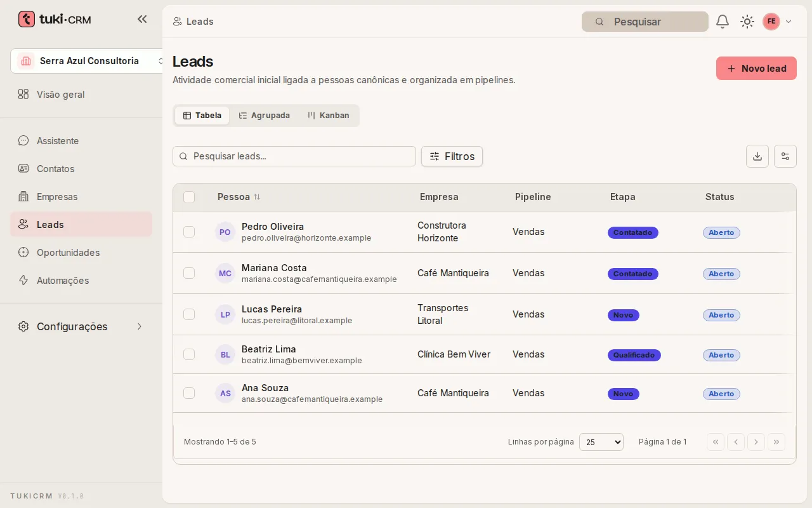812x508 pixels.
Task: Focus the Pesquisar leads search field
Action: coord(294,156)
